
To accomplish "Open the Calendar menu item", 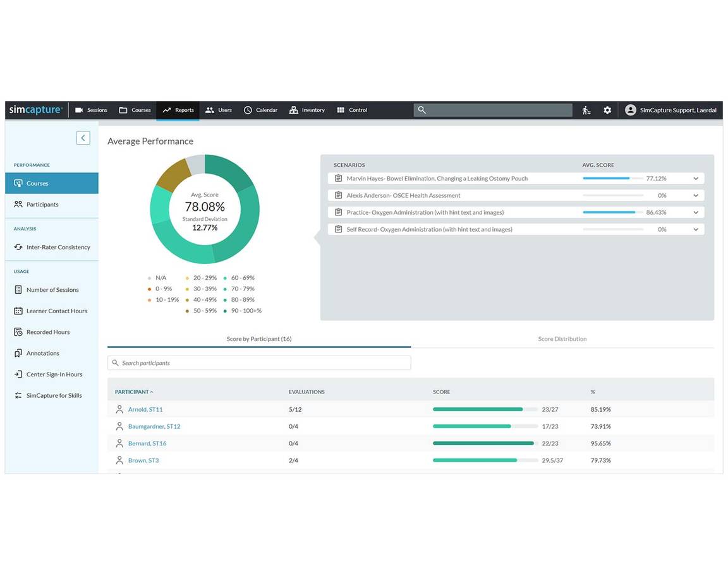I will (260, 110).
